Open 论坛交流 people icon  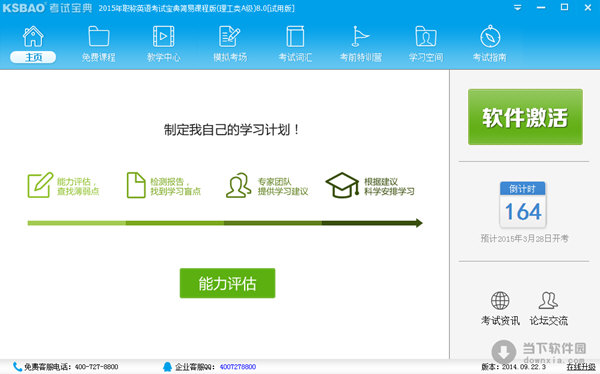tap(548, 301)
